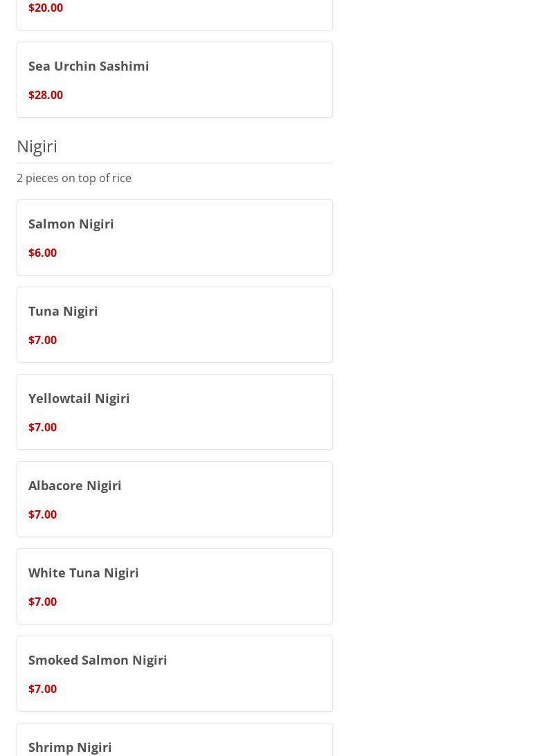
Task: Click the price below White Tuna Nigiri
Action: 42,602
